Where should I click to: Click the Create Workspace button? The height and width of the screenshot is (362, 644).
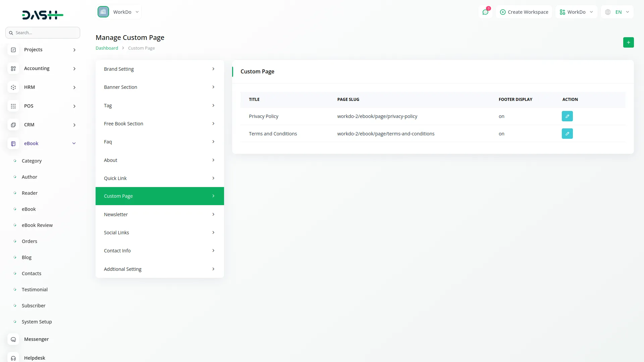click(524, 12)
